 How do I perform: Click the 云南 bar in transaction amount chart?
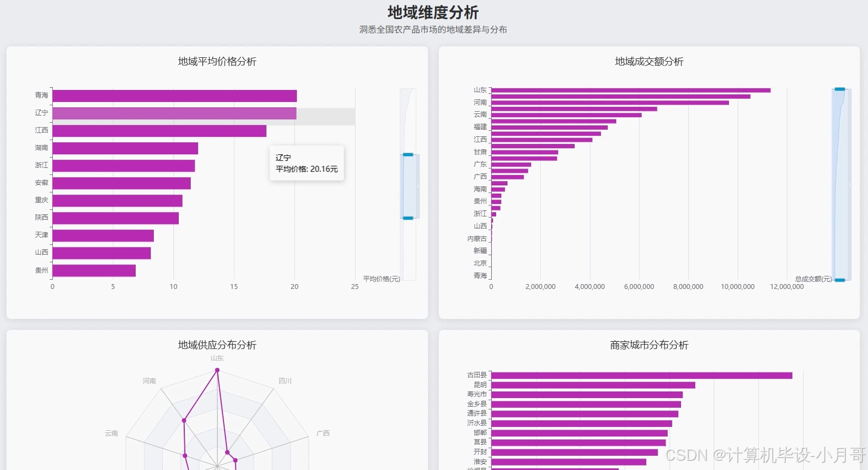[x=566, y=115]
